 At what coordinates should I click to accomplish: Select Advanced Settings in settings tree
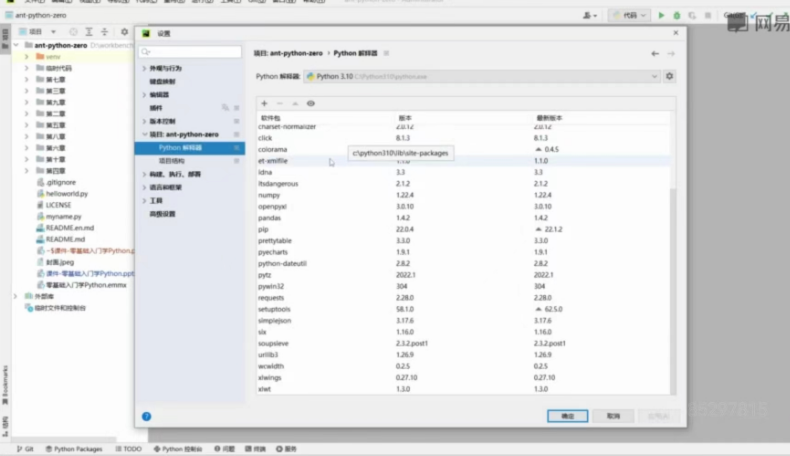pyautogui.click(x=189, y=214)
